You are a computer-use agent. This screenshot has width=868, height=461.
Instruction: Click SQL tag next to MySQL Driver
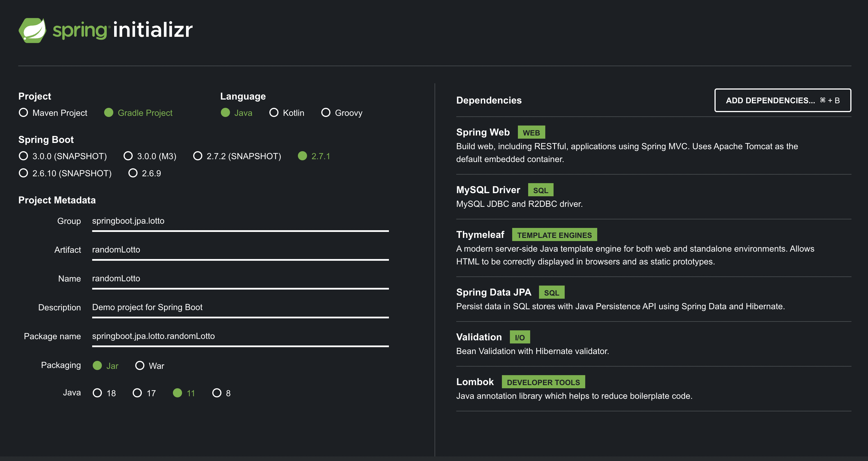coord(540,190)
